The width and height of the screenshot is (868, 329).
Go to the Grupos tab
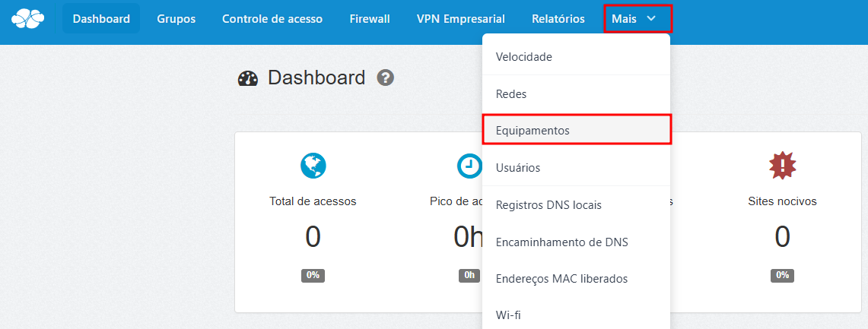[x=176, y=19]
